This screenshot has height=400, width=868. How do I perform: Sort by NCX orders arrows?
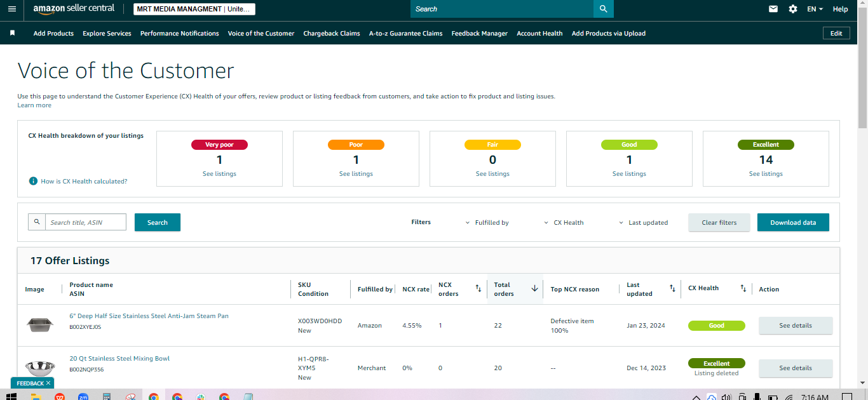click(x=478, y=289)
